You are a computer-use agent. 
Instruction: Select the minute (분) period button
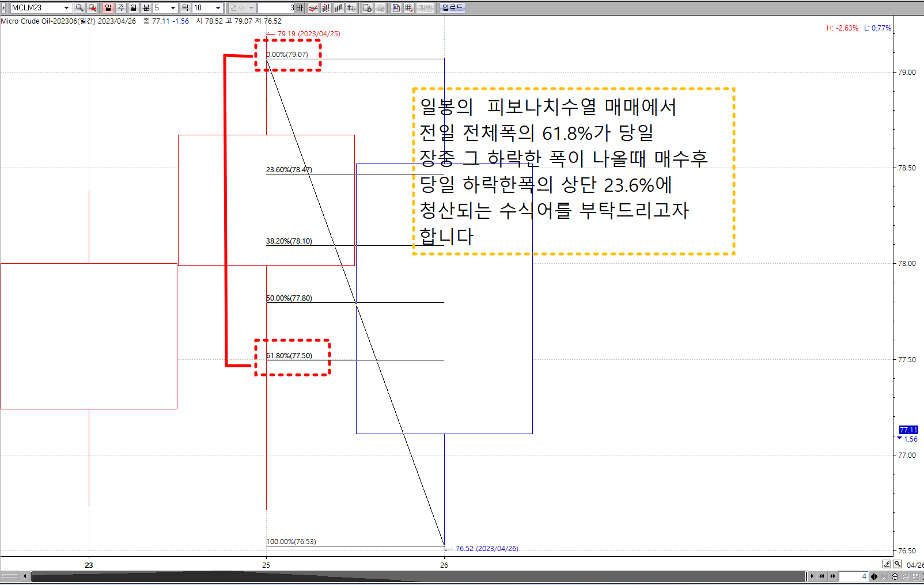coord(146,7)
